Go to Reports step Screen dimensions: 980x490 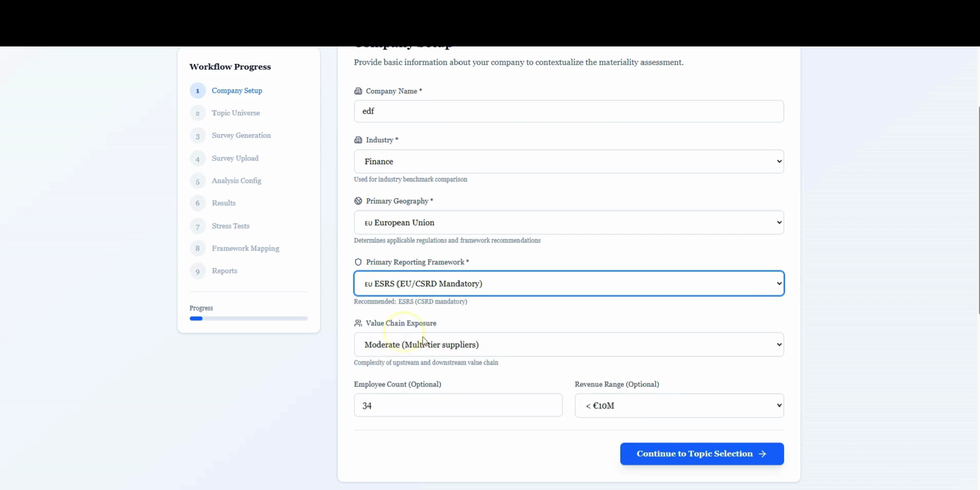point(225,271)
